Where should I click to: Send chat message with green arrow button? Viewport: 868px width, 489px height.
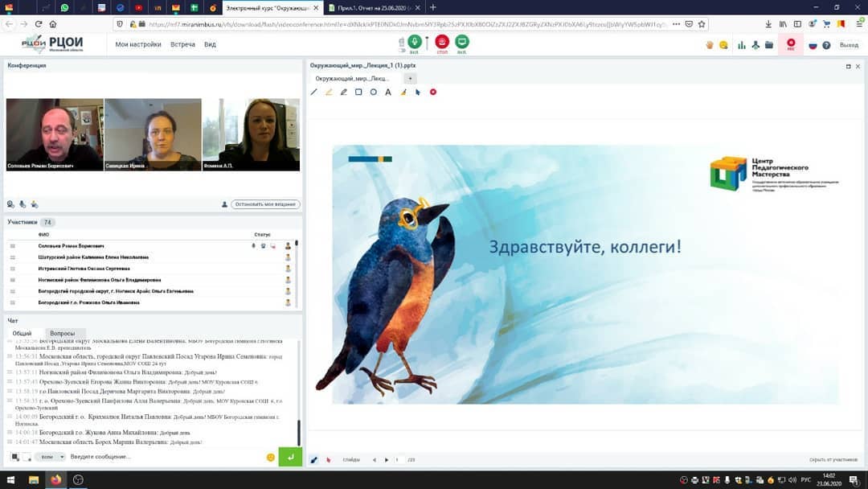pyautogui.click(x=290, y=457)
